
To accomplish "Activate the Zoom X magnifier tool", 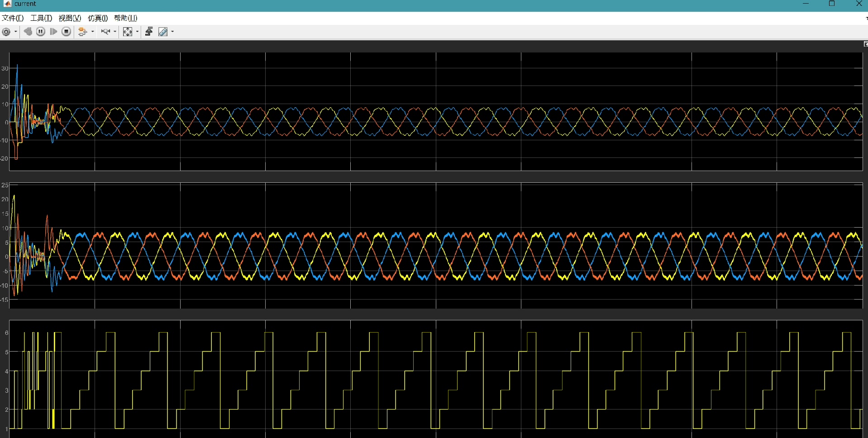I will [105, 32].
